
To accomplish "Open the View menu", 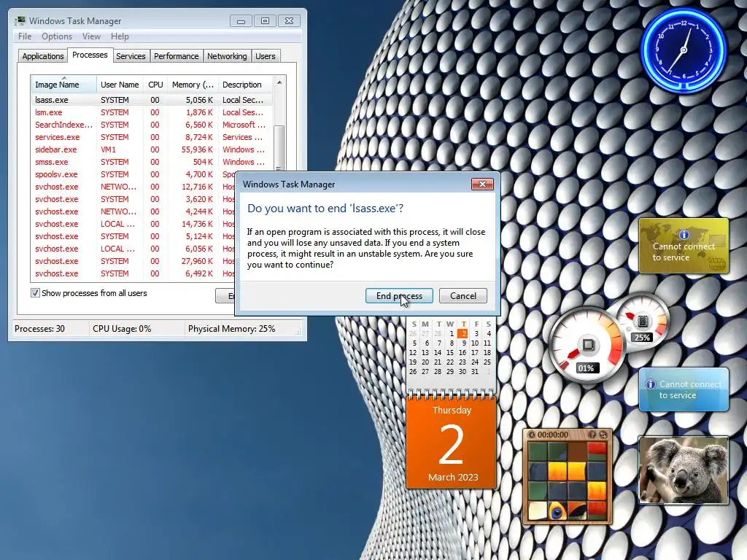I will 91,36.
